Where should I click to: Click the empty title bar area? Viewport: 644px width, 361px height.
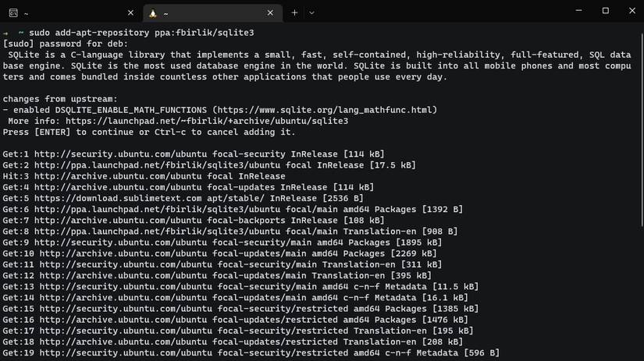click(x=437, y=11)
